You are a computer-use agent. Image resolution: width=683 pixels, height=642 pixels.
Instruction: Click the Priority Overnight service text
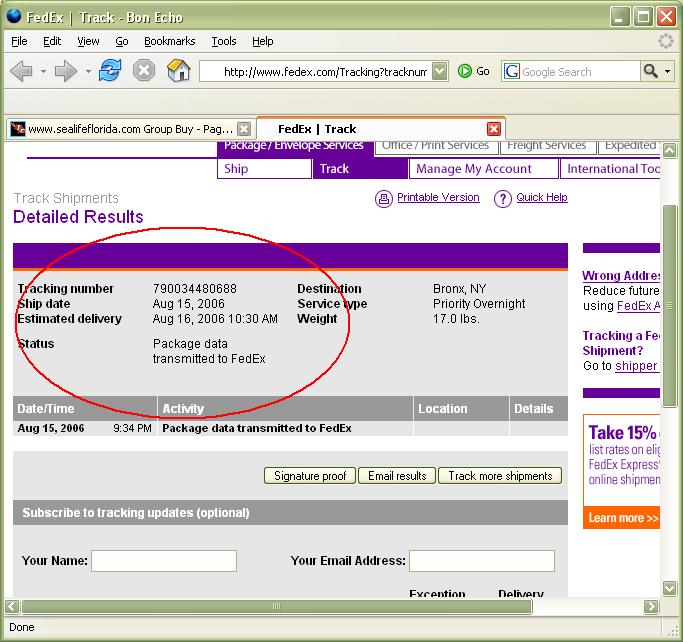tap(479, 304)
